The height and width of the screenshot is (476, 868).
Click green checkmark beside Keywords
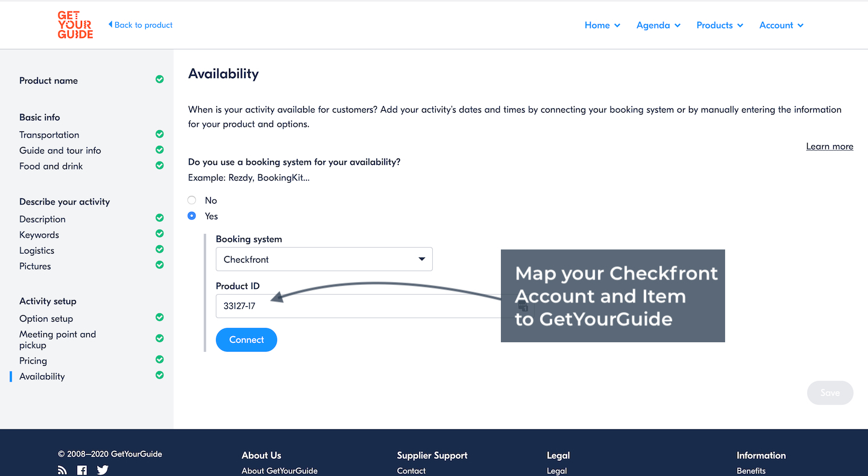coord(160,233)
